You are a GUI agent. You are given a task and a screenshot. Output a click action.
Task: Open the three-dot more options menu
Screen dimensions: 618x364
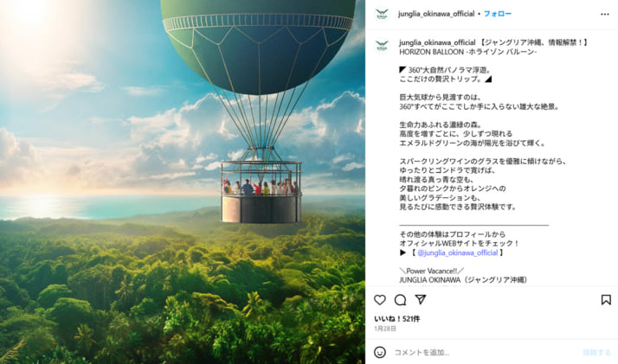pyautogui.click(x=605, y=14)
